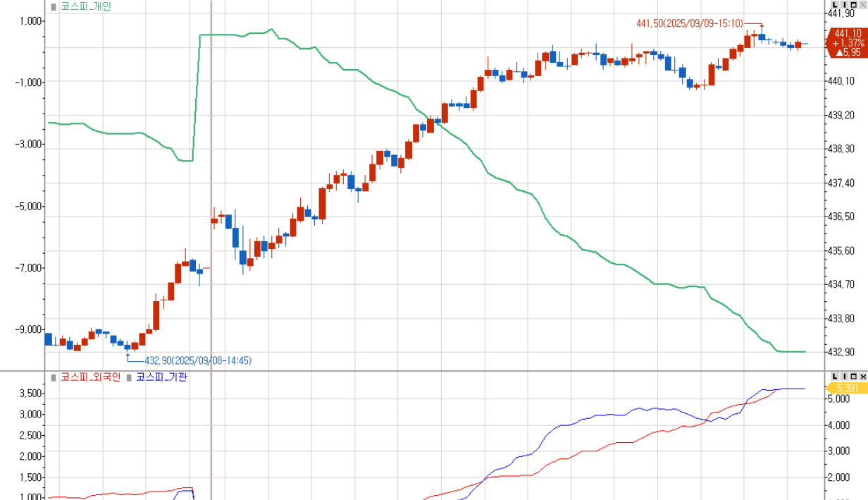Maximize the top price chart panel
Viewport: 868px width, 500px height.
(853, 5)
